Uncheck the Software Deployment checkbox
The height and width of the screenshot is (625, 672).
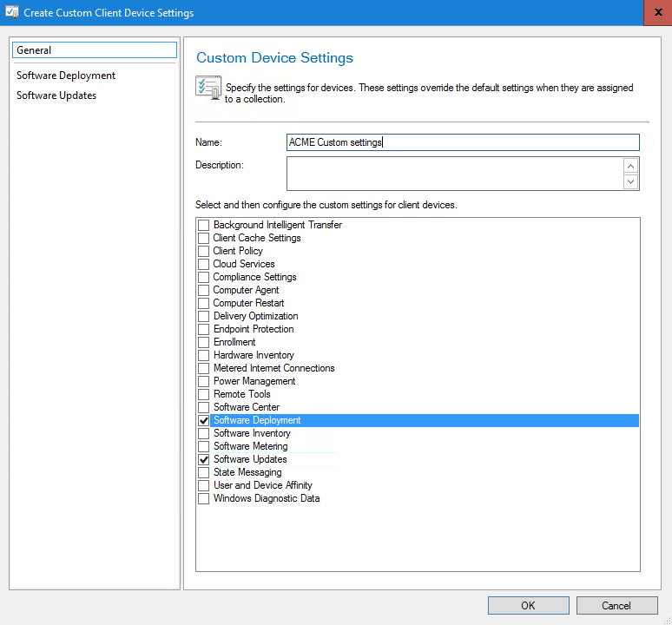204,421
